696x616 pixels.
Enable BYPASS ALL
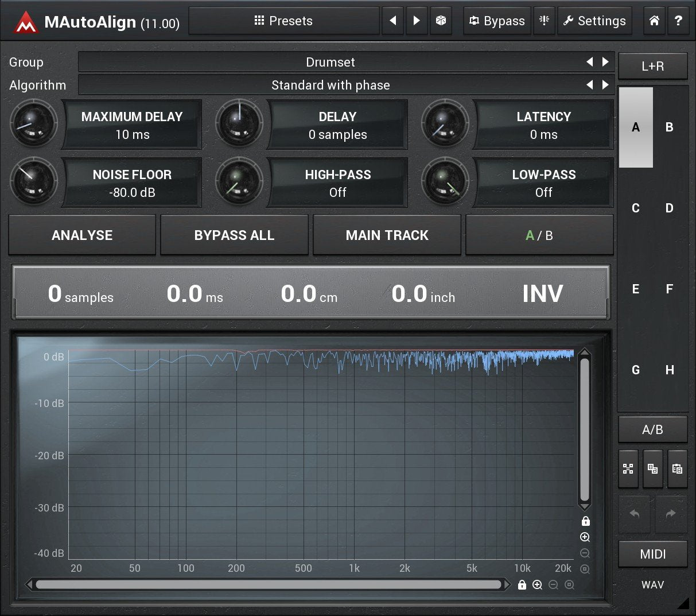click(234, 235)
